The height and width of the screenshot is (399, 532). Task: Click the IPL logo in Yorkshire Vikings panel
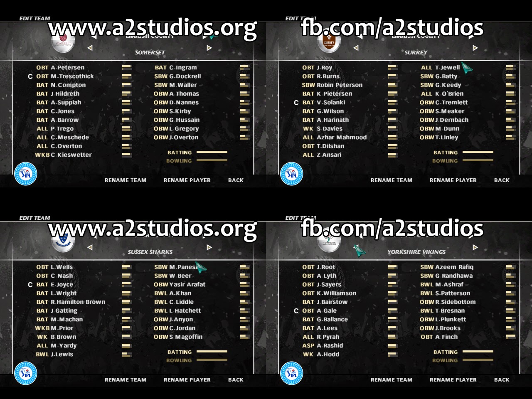[x=292, y=373]
